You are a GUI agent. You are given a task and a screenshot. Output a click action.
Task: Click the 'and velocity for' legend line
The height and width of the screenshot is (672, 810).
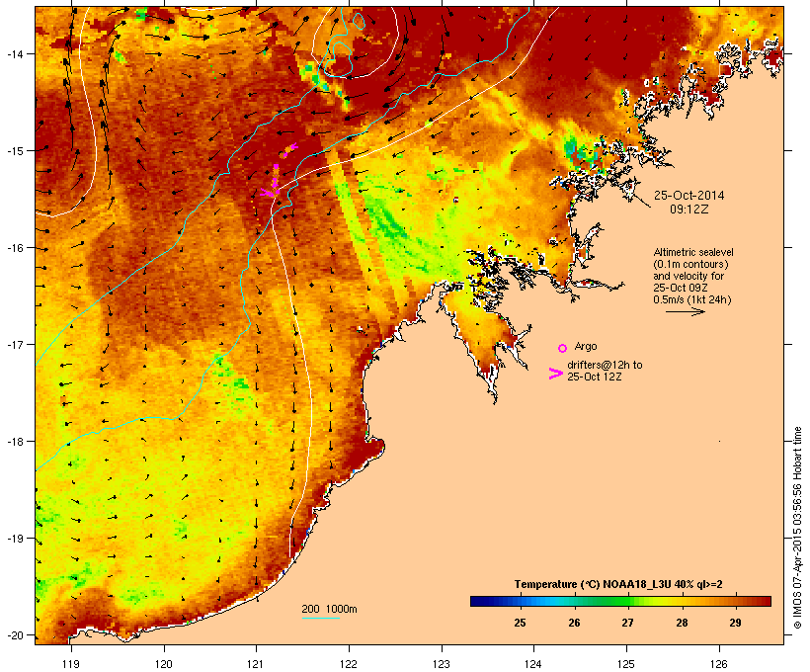coord(688,276)
